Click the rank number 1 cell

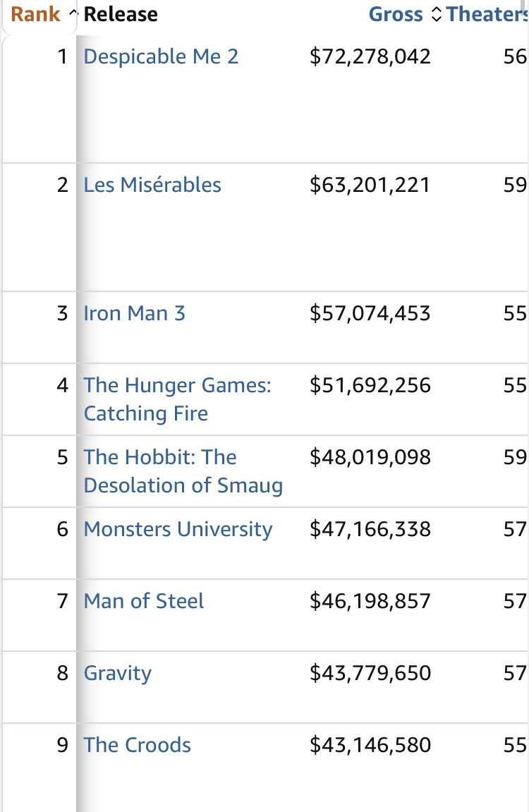(63, 56)
